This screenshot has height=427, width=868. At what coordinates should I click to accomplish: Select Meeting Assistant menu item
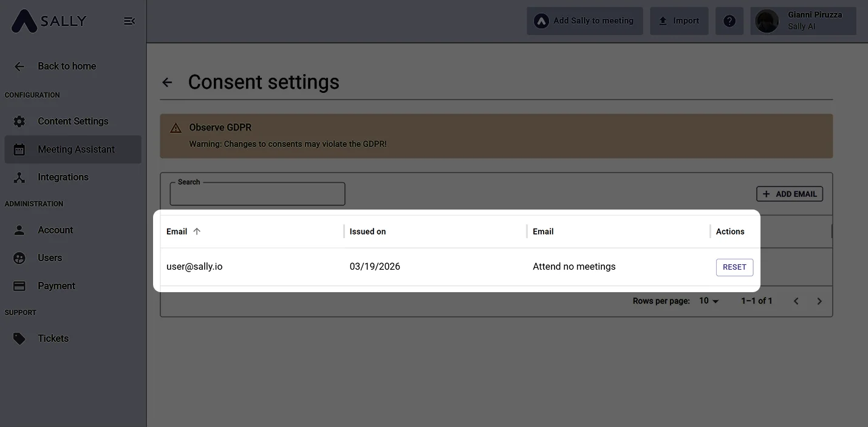[73, 149]
